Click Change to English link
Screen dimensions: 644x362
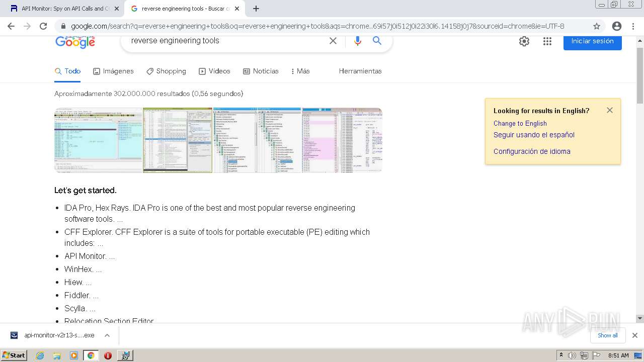tap(520, 123)
